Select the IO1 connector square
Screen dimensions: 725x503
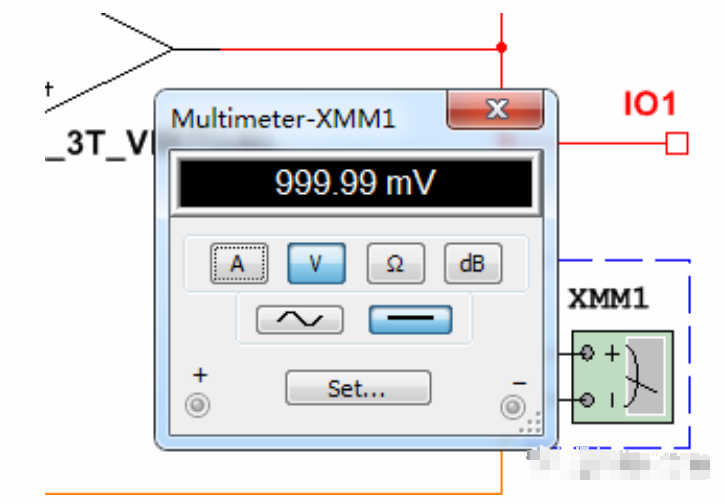pyautogui.click(x=677, y=143)
